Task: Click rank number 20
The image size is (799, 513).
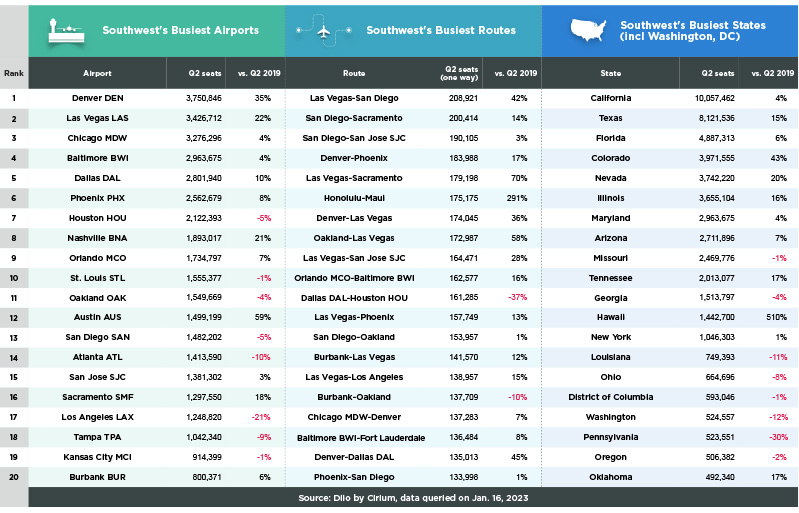Action: (x=14, y=477)
